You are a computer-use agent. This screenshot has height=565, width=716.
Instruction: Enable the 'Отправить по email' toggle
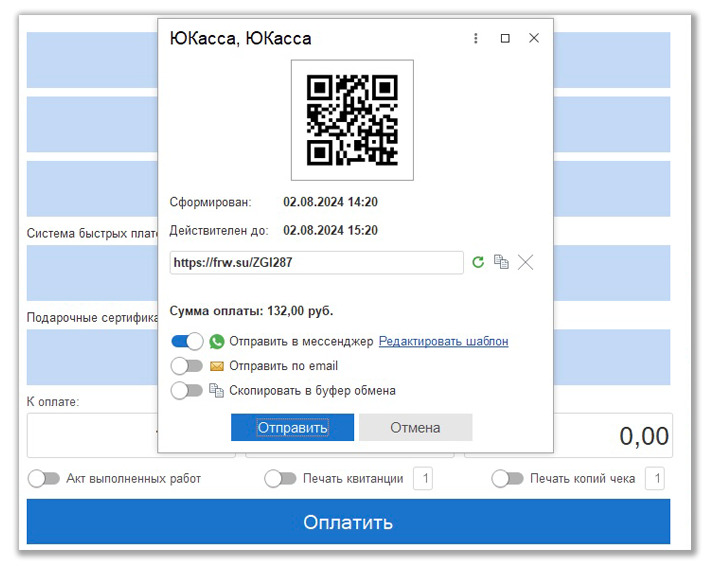pos(187,366)
